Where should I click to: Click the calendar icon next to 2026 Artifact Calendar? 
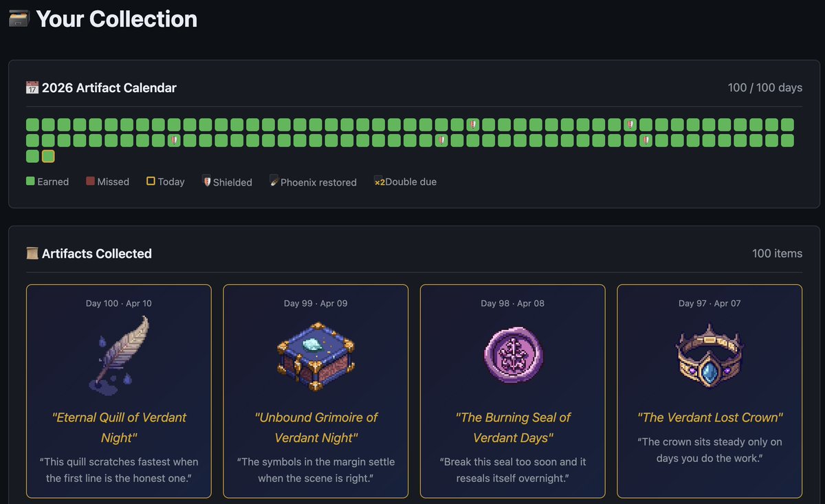[x=32, y=88]
